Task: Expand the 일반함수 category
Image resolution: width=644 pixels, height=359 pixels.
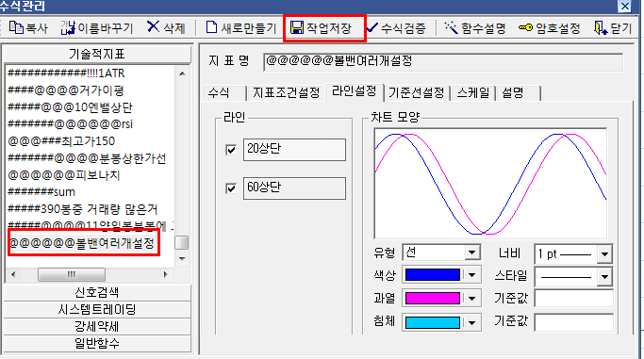Action: coord(97,343)
